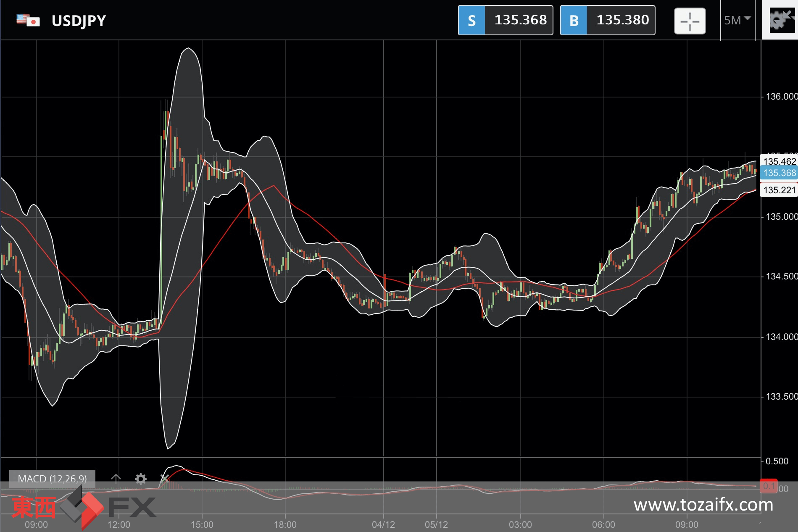Click the Sell button at 135.368
The height and width of the screenshot is (532, 798).
505,20
